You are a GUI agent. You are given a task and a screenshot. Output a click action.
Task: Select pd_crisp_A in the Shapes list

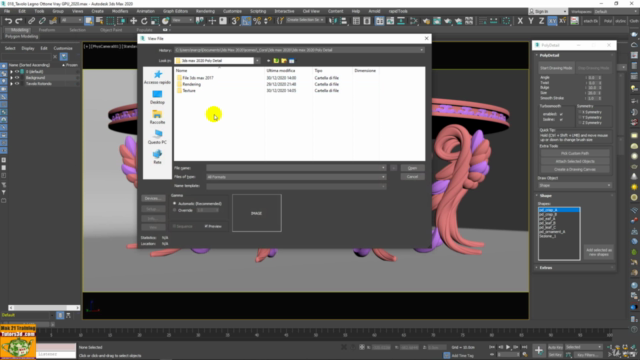[x=559, y=210]
